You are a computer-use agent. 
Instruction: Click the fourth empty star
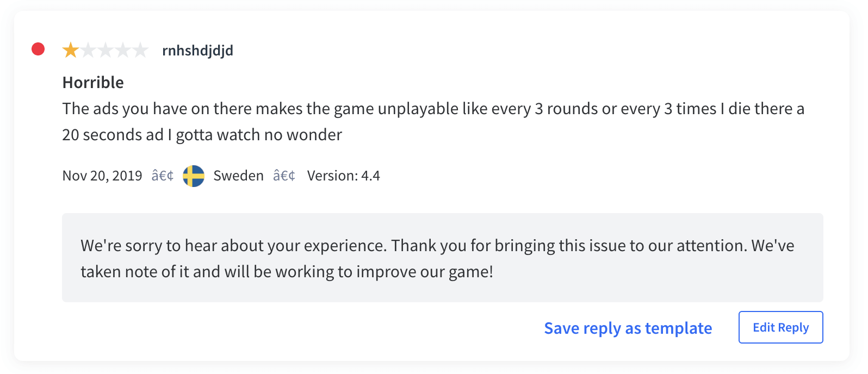123,50
